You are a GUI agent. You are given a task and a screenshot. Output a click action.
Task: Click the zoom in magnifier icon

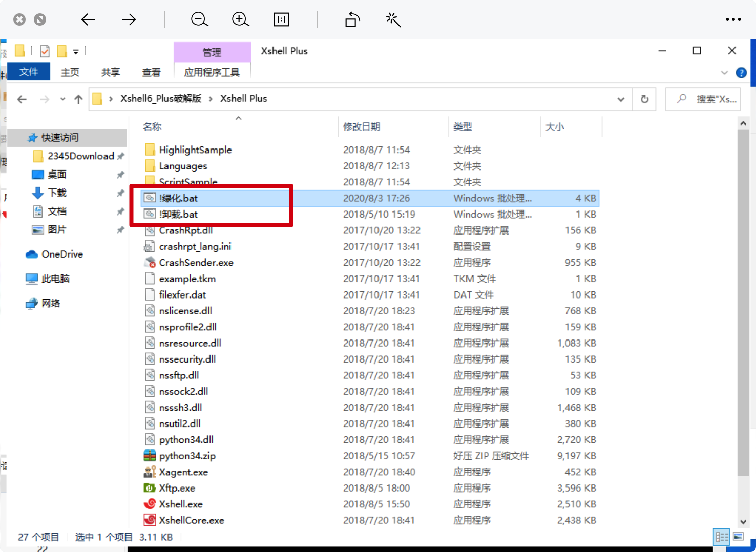[240, 19]
